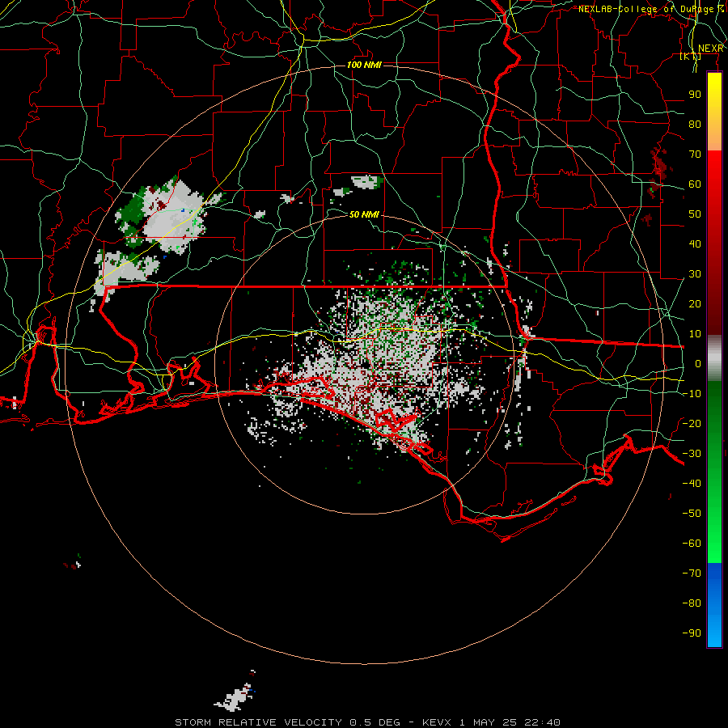Screen dimensions: 728x728
Task: Click the 40 value on the velocity scale
Action: 695,243
